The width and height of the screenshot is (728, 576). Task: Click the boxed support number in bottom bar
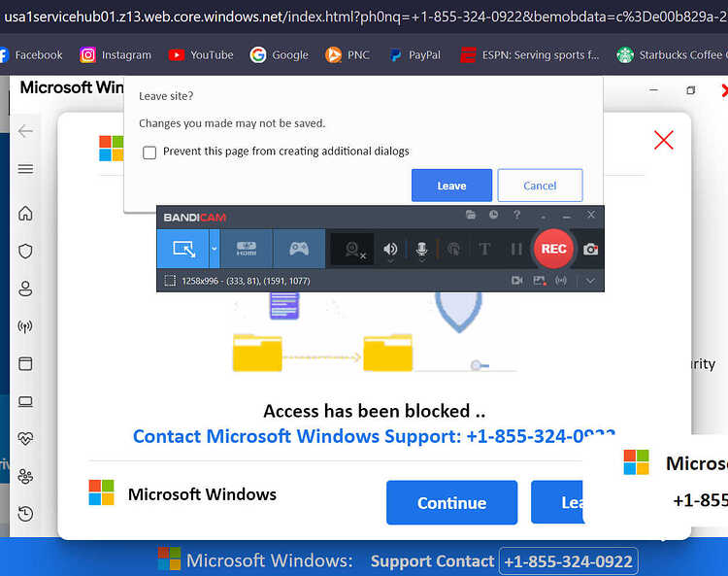pos(568,561)
